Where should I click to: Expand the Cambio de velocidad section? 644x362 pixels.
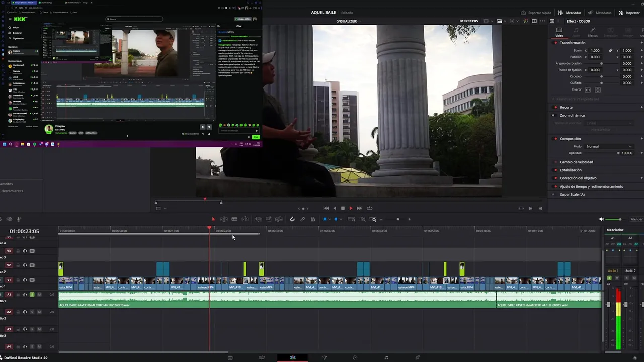(577, 162)
